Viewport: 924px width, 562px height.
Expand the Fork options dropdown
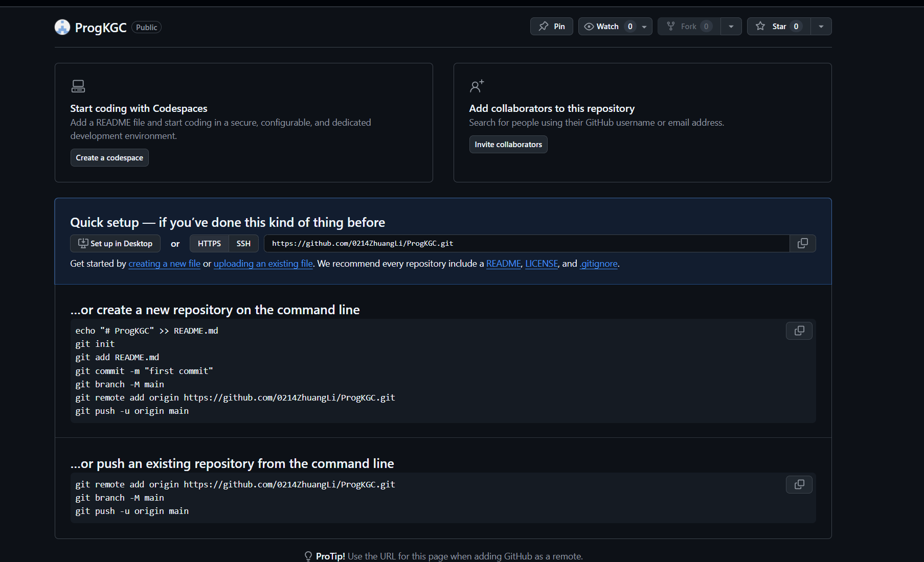pos(731,27)
